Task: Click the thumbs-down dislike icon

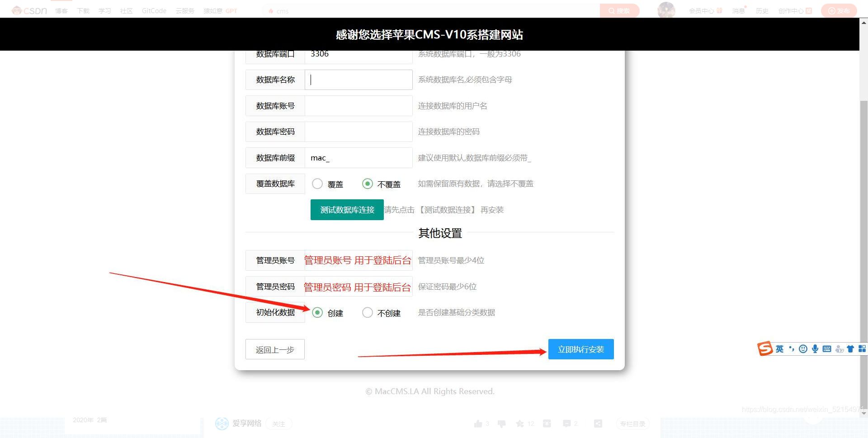Action: (x=502, y=424)
